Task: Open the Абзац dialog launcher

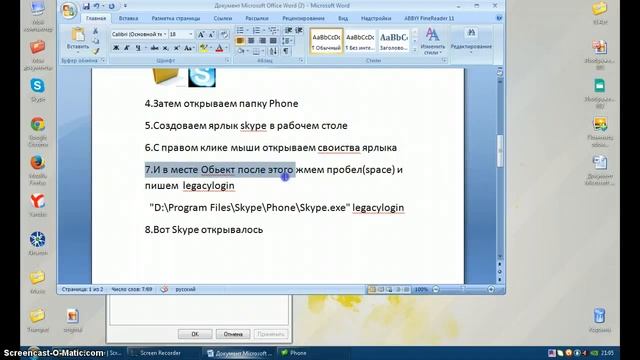Action: click(x=301, y=60)
